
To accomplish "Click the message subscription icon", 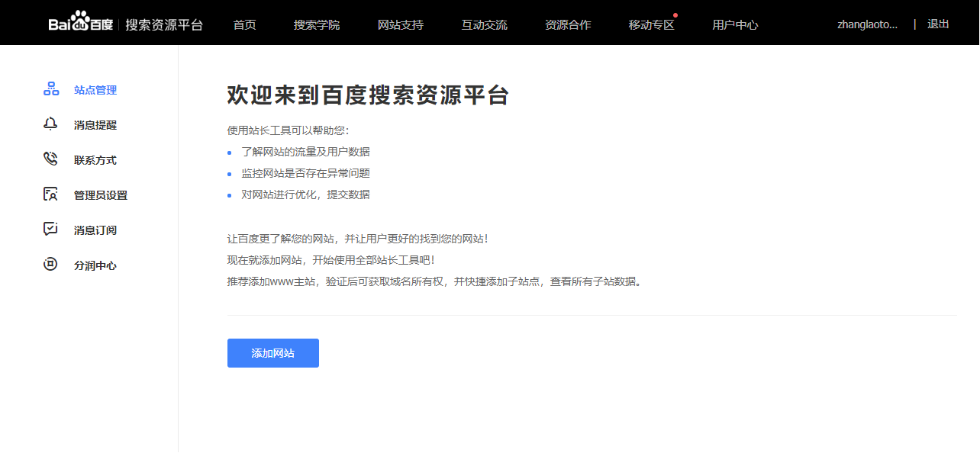I will click(x=51, y=230).
